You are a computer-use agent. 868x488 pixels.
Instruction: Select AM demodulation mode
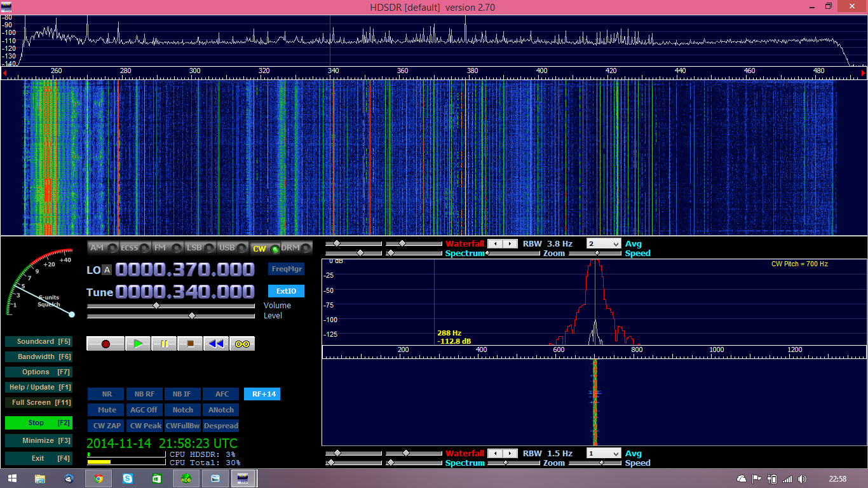coord(103,248)
